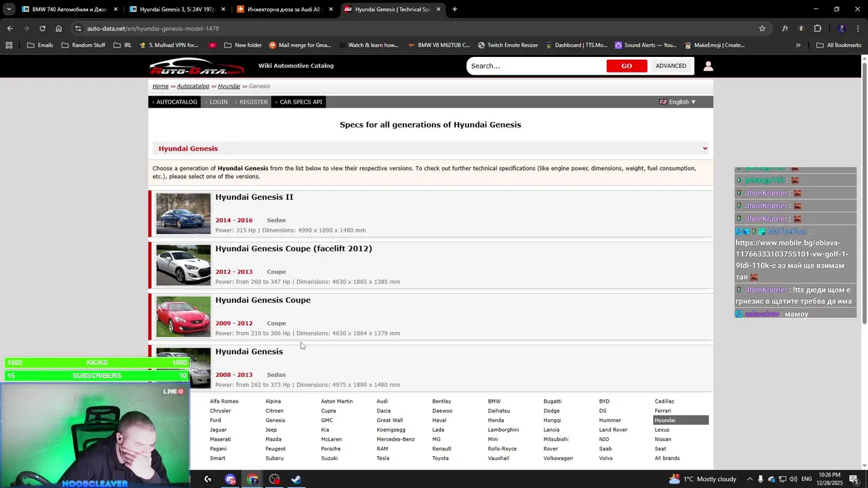The width and height of the screenshot is (868, 488).
Task: Open the REGISTER menu item
Action: (x=252, y=102)
